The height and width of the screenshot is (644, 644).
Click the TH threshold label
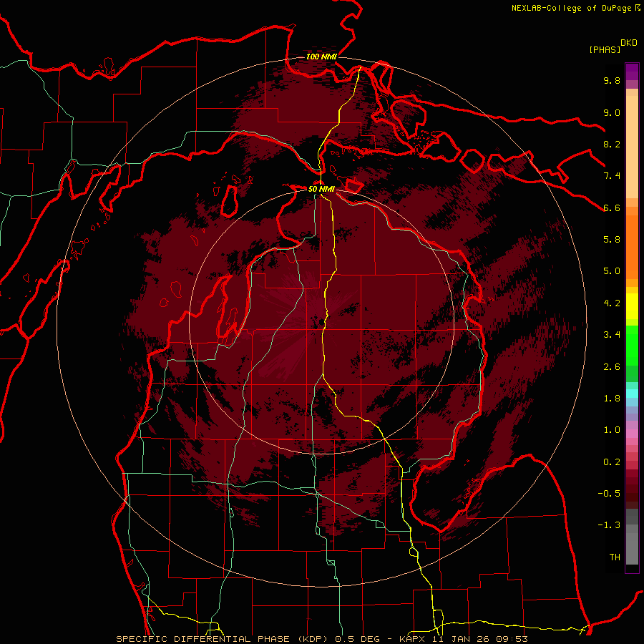coord(615,557)
